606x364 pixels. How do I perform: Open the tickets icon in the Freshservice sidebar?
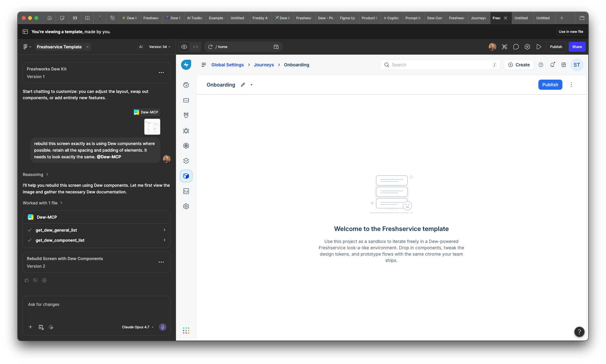(x=186, y=100)
